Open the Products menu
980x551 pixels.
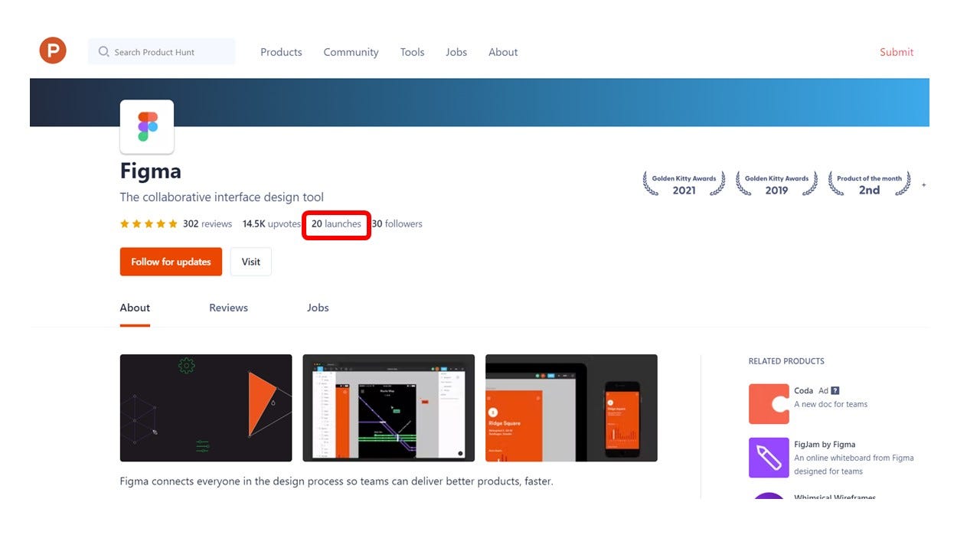click(281, 52)
